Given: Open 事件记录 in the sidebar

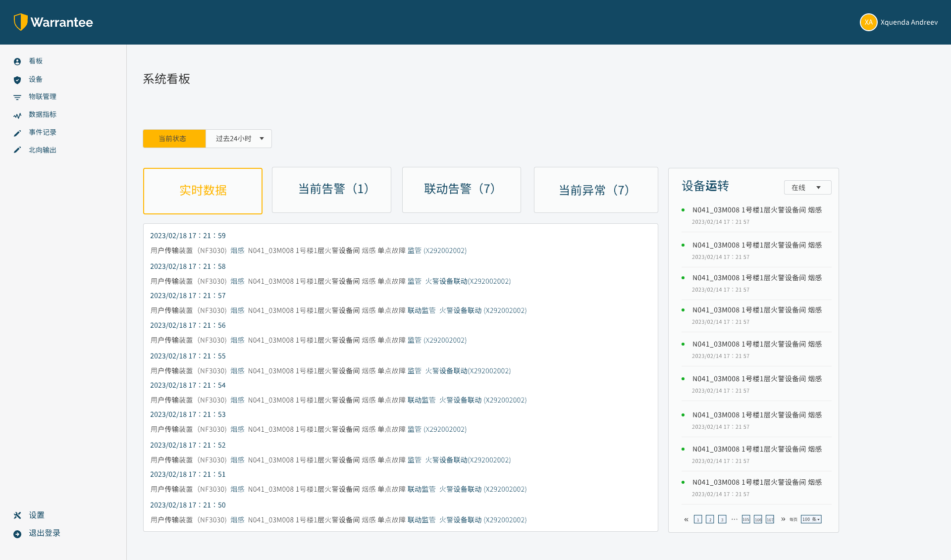Looking at the screenshot, I should coord(43,132).
